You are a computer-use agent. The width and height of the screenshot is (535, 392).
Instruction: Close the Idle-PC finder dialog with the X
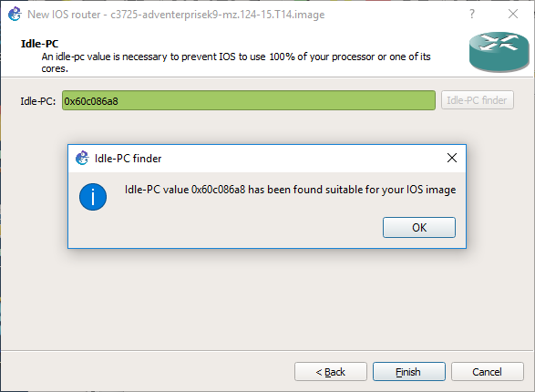click(x=452, y=158)
